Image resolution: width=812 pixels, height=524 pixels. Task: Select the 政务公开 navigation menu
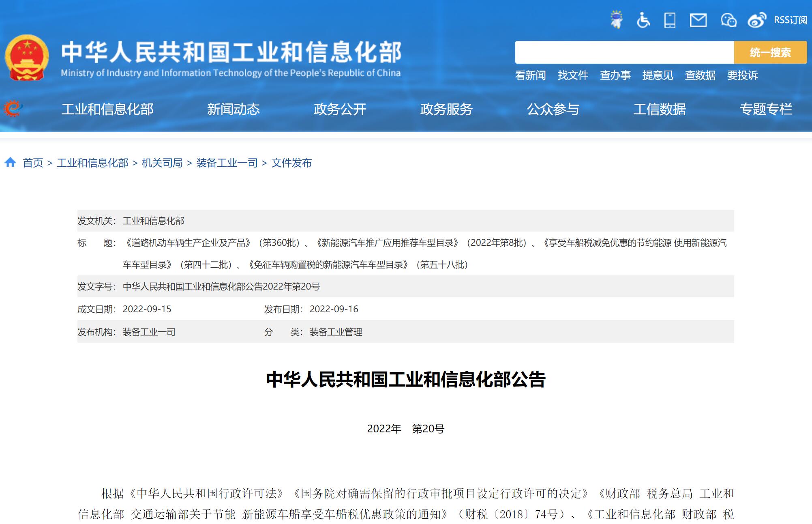(x=340, y=109)
